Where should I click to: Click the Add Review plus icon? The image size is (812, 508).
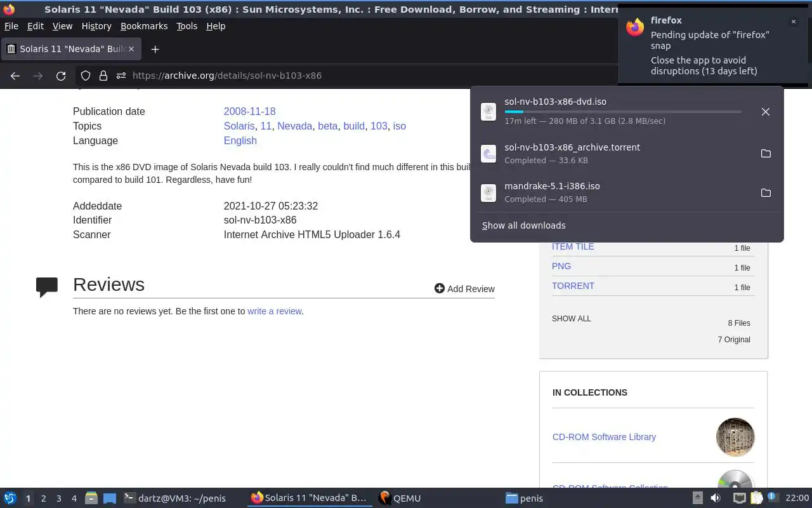pos(439,288)
